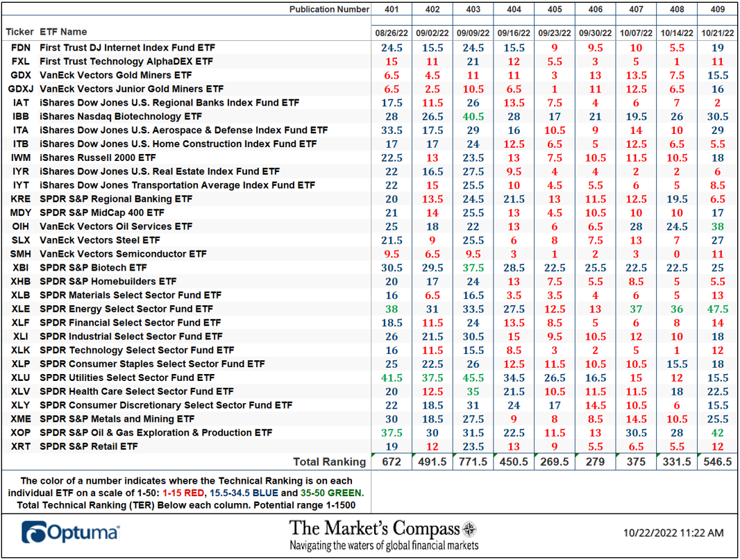Click XLV's green 35 value under 09/09/22
The height and width of the screenshot is (560, 740).
pyautogui.click(x=473, y=391)
